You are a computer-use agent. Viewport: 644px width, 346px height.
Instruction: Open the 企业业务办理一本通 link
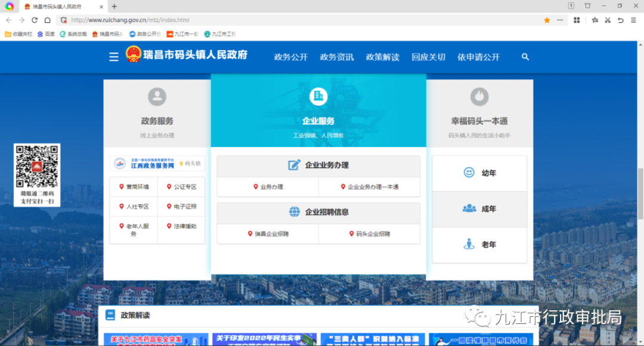tap(369, 186)
